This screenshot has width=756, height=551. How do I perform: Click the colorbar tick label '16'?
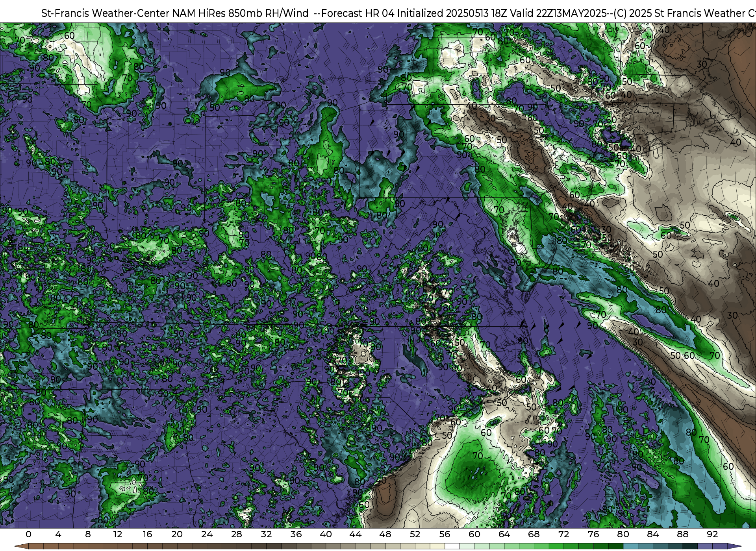[147, 534]
